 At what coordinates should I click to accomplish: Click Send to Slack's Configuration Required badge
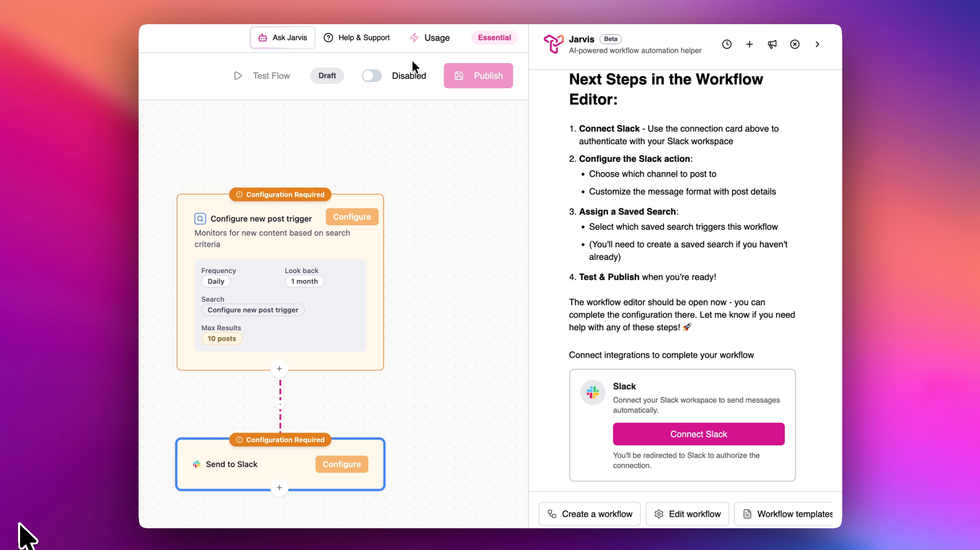[x=280, y=440]
